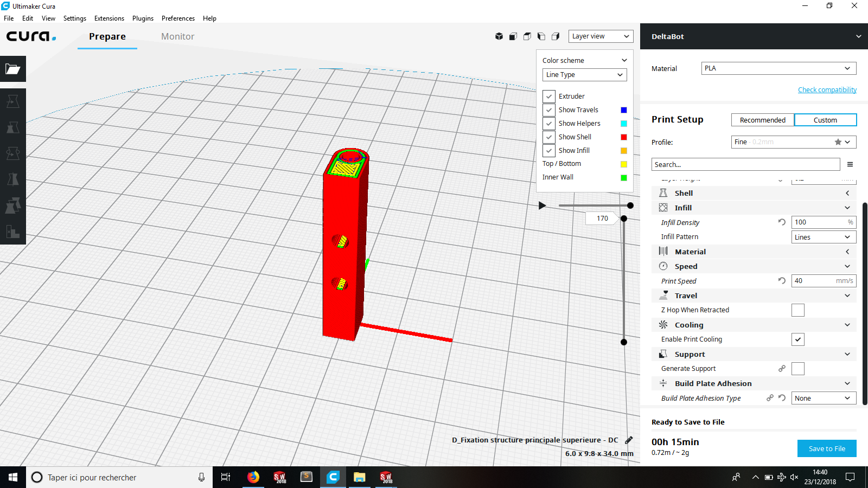Open the Edit menu
This screenshot has width=868, height=488.
coord(28,18)
